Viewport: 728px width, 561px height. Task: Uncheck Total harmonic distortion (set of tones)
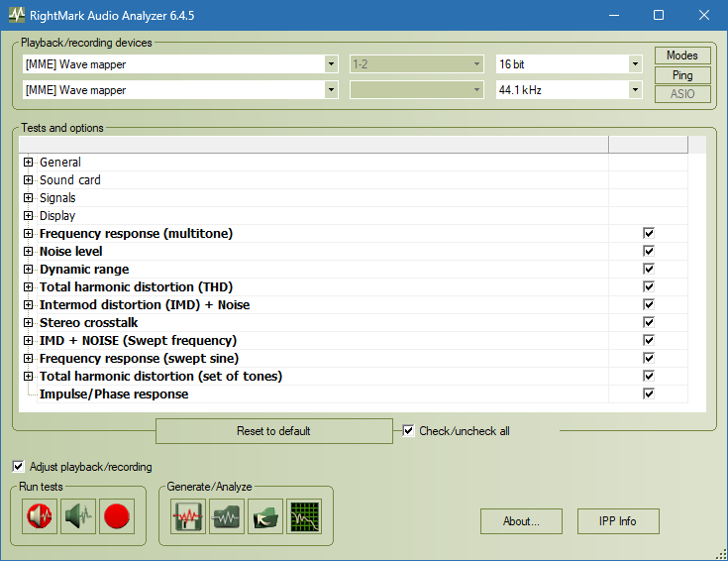649,376
